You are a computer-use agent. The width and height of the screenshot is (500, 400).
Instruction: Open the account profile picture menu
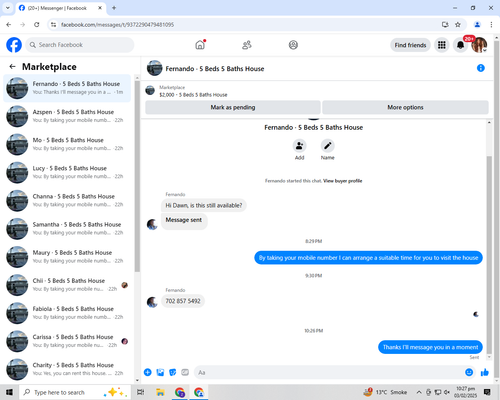coord(479,45)
